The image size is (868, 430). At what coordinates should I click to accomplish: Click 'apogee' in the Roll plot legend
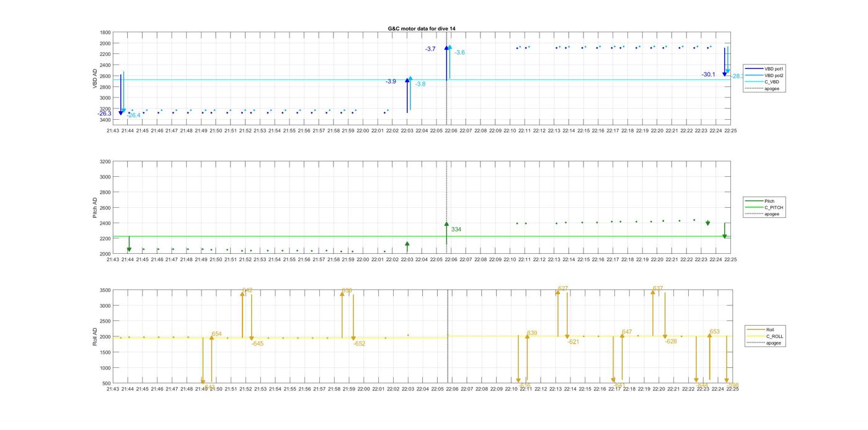tap(774, 343)
